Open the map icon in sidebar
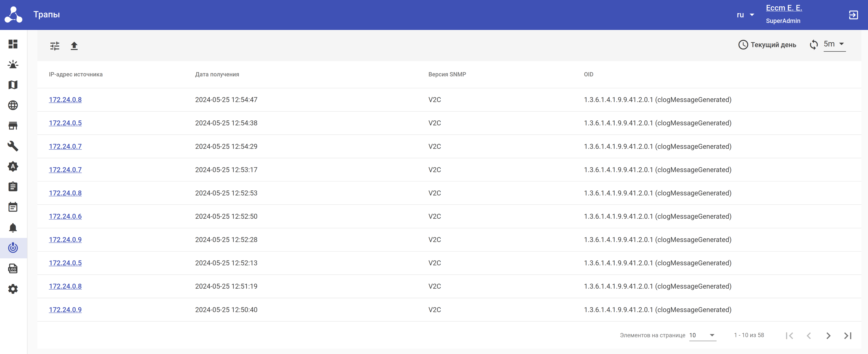868x354 pixels. click(13, 85)
